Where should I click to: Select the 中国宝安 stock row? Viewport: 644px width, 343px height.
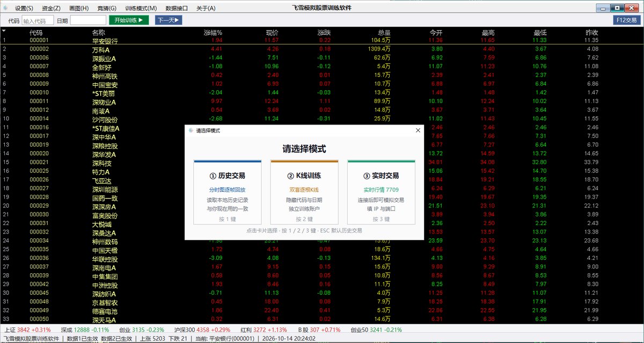click(x=322, y=84)
